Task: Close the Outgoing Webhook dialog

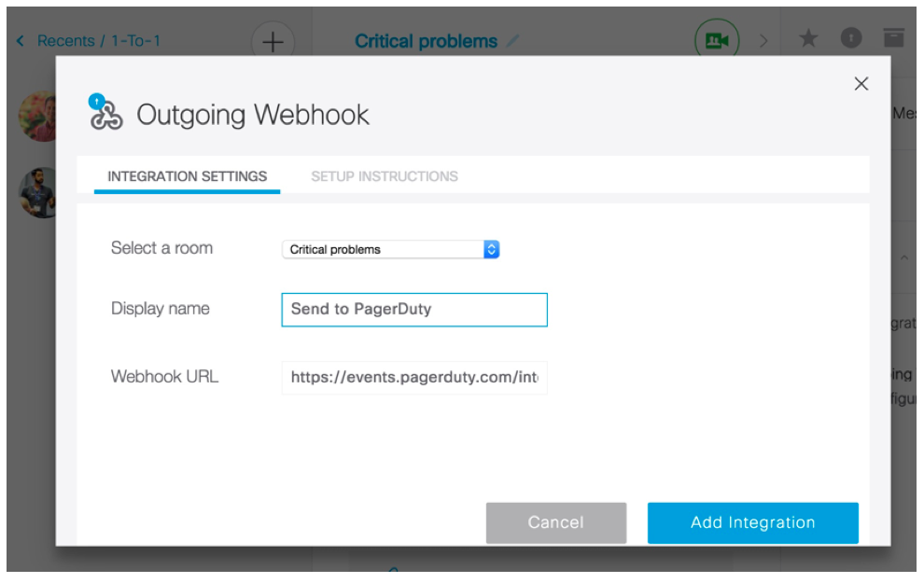Action: (x=861, y=84)
